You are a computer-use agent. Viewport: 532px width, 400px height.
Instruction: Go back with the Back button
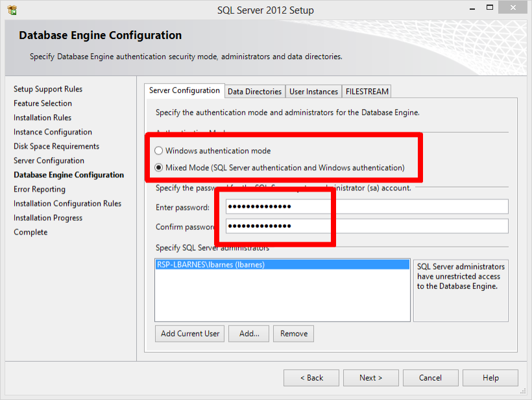311,378
